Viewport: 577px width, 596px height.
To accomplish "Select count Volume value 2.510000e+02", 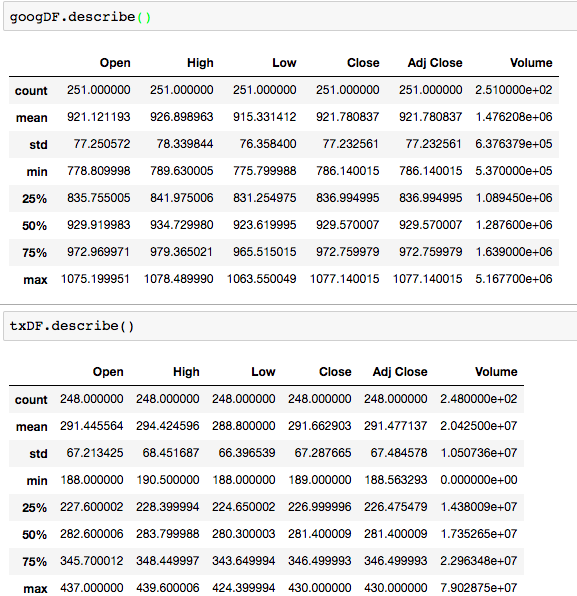I will [x=514, y=90].
